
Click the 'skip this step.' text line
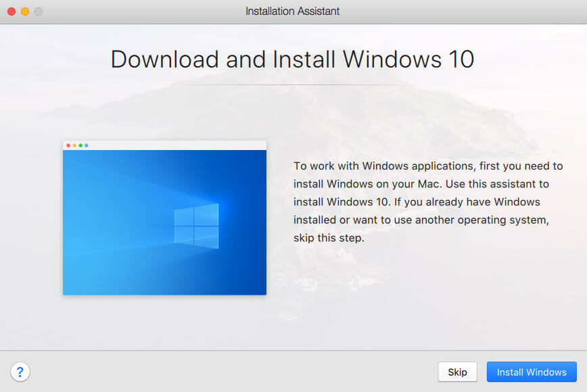tap(329, 238)
